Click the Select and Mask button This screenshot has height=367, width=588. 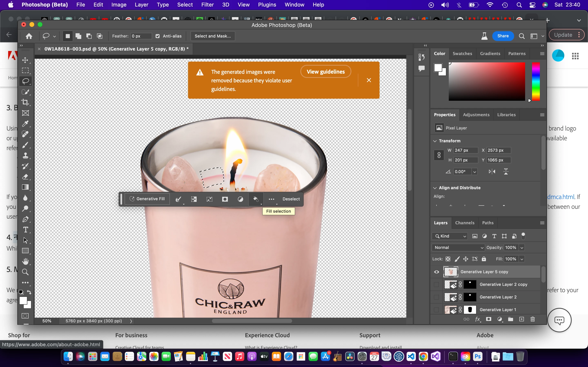(213, 36)
